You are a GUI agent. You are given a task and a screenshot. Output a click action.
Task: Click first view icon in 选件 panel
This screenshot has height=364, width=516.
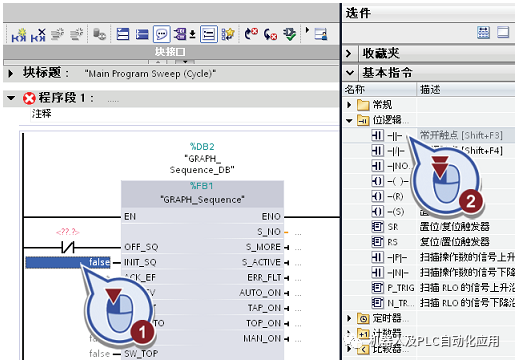click(483, 33)
